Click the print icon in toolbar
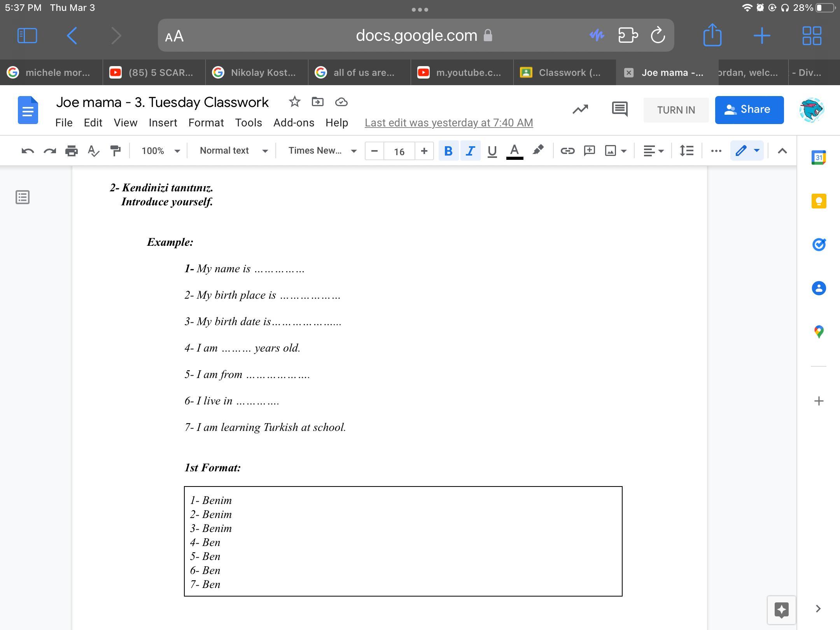840x630 pixels. [x=72, y=151]
